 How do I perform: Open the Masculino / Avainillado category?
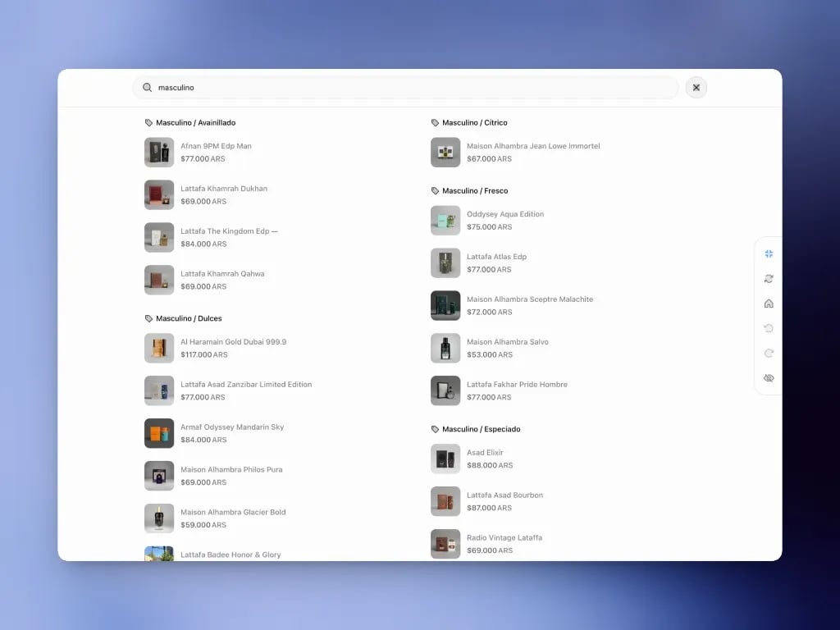(195, 123)
